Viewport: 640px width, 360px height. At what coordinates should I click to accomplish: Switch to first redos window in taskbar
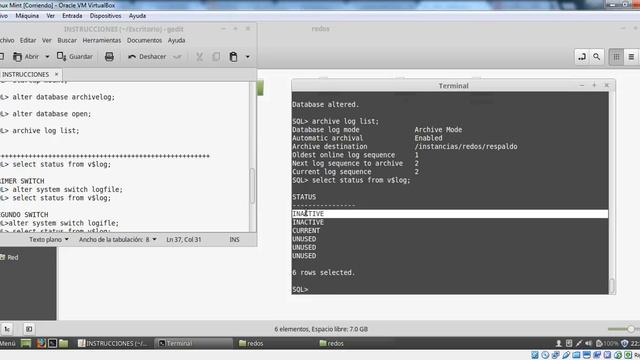coord(274,343)
